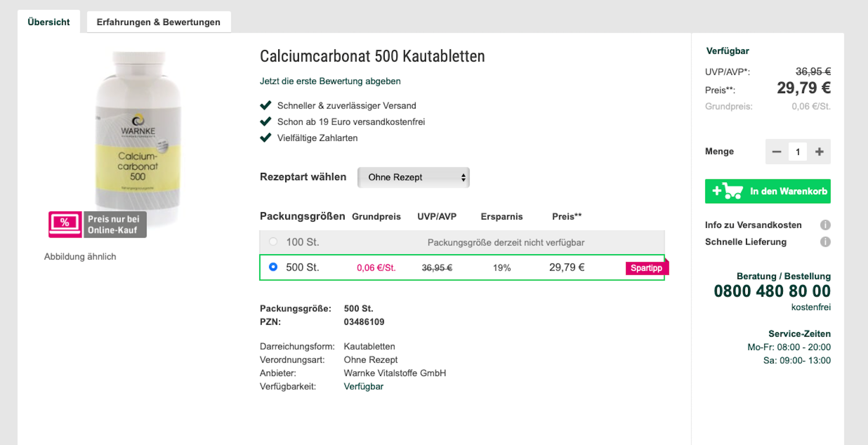Switch to the Übersicht tab

49,22
